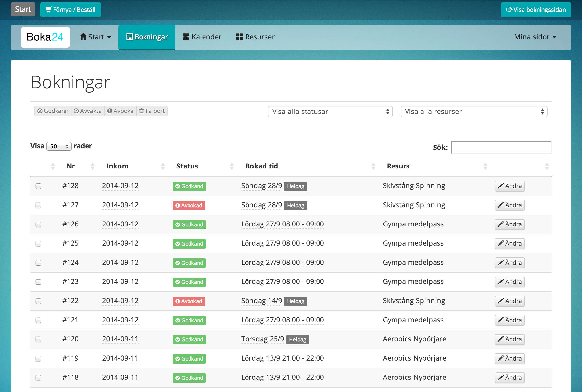Click the gray Start button at top

coord(23,10)
